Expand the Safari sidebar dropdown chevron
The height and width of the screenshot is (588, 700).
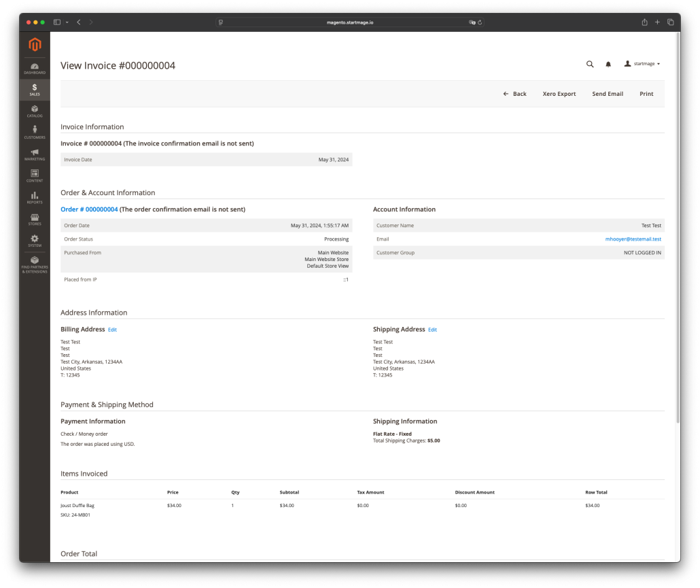[67, 22]
